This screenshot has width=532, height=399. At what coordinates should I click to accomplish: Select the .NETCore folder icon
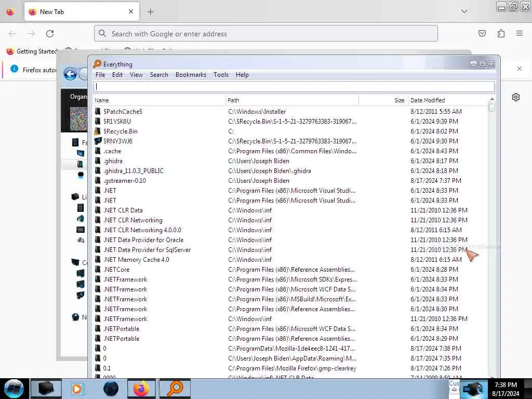coord(98,270)
